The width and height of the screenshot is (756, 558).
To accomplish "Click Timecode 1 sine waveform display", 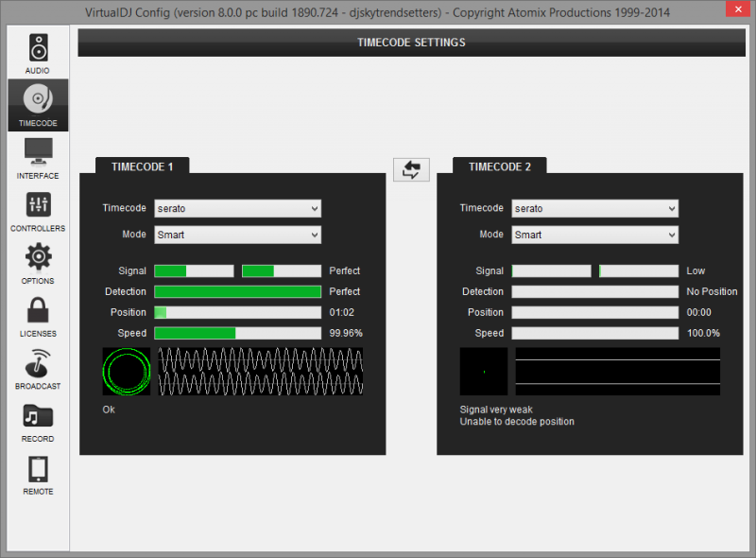I will [x=261, y=372].
